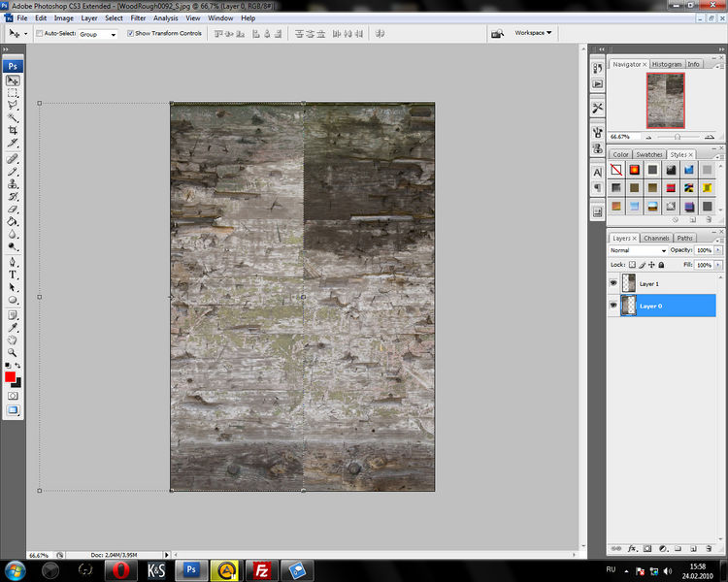Select the Slice tool
This screenshot has height=582, width=728.
click(13, 143)
